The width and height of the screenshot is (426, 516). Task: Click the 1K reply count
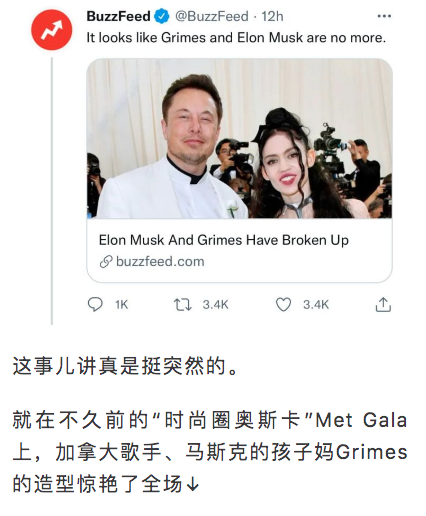[122, 305]
